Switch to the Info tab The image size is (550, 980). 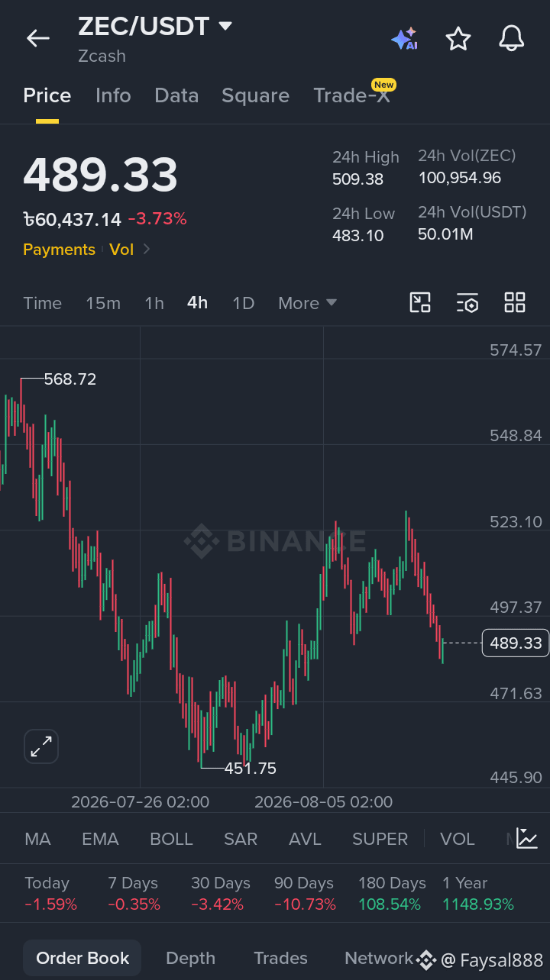113,95
